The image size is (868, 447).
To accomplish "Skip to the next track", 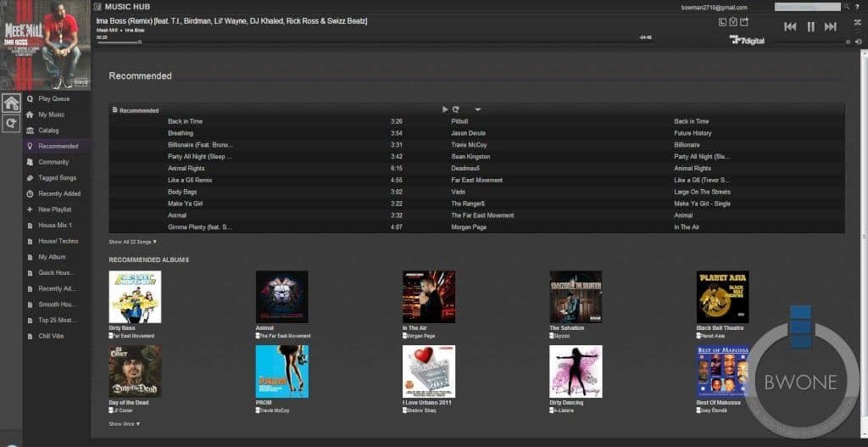I will [x=831, y=26].
